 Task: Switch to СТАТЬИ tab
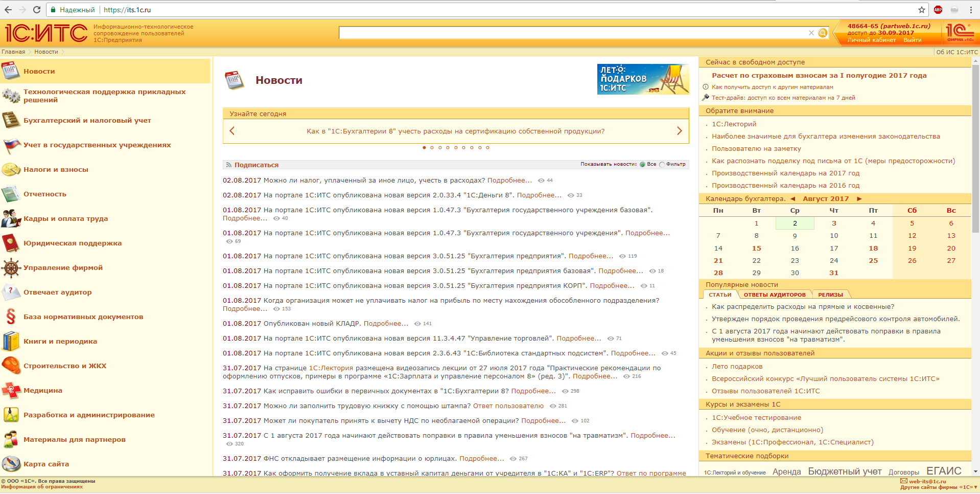coord(720,295)
